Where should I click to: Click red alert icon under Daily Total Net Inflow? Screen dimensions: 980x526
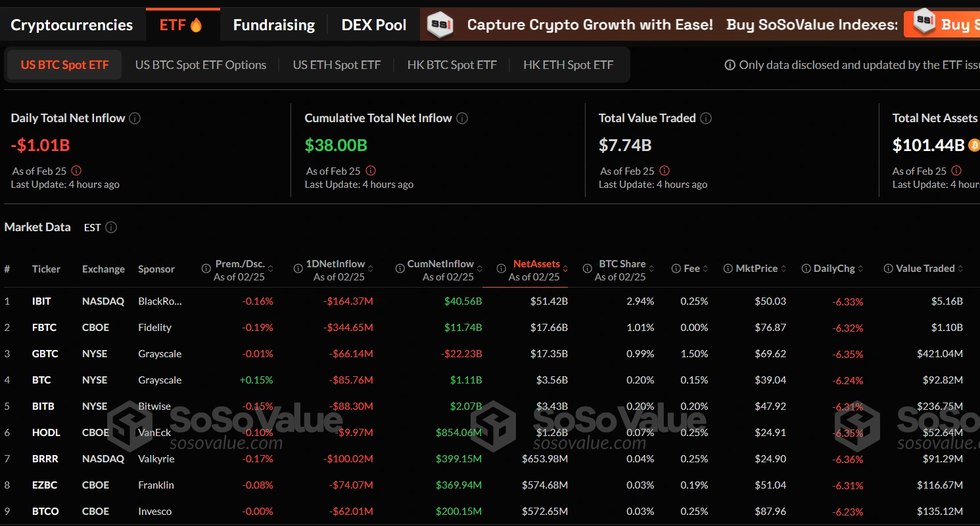pyautogui.click(x=76, y=171)
